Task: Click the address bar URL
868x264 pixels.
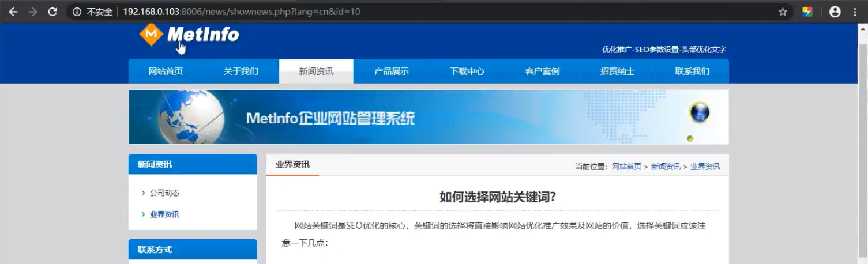Action: coord(241,12)
